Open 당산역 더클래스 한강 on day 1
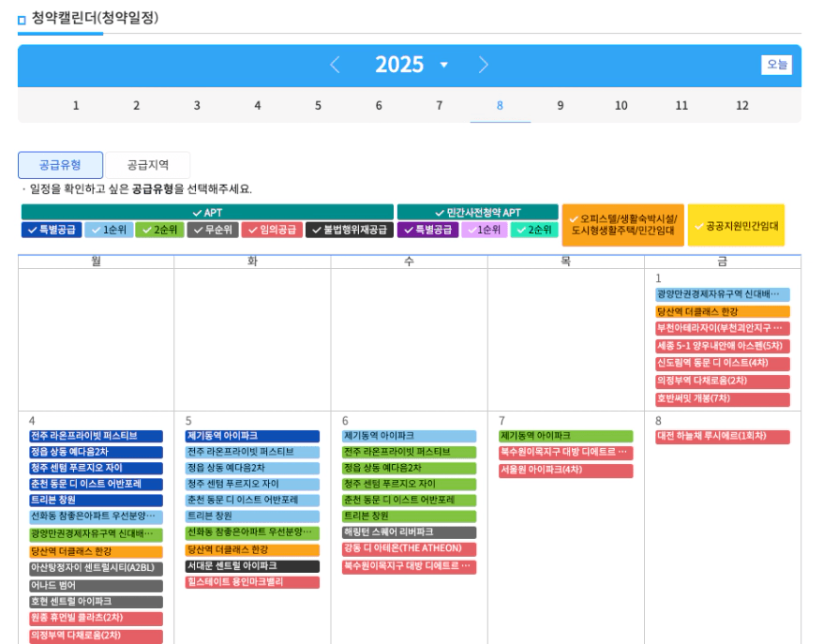This screenshot has height=644, width=823. pyautogui.click(x=723, y=312)
